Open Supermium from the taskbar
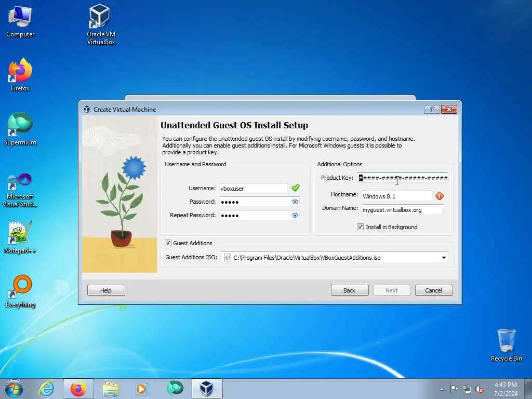532x399 pixels. coord(175,388)
